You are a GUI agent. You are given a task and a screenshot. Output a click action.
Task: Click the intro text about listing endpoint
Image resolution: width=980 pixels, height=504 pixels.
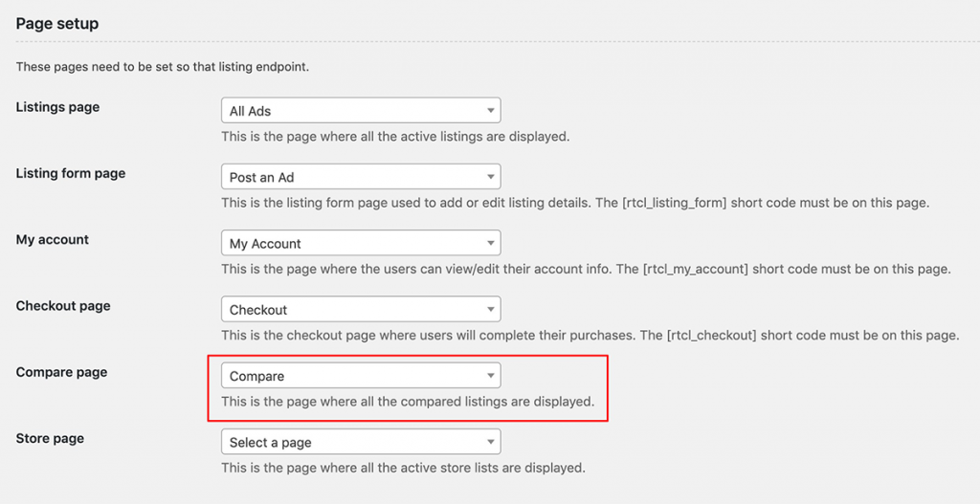(163, 67)
